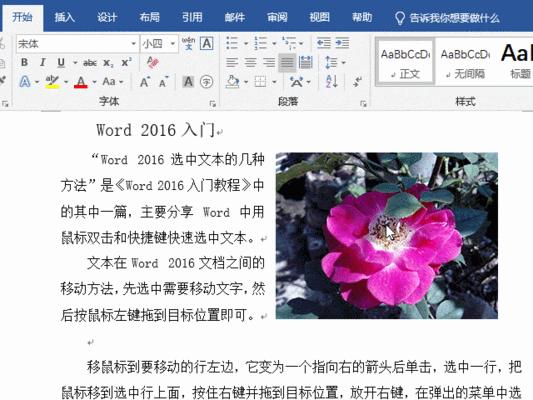Apply the yellow text highlight color
Screen dimensions: 533x400
point(52,82)
